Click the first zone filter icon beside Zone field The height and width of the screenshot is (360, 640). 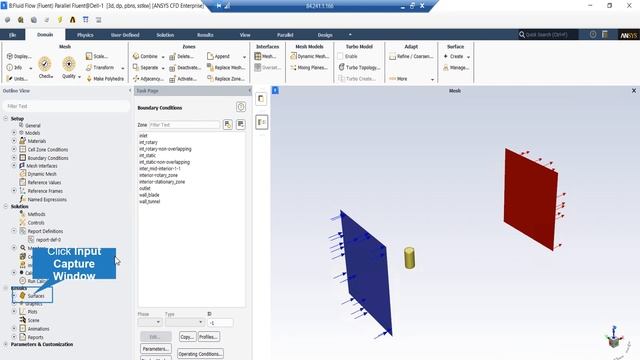tap(228, 124)
